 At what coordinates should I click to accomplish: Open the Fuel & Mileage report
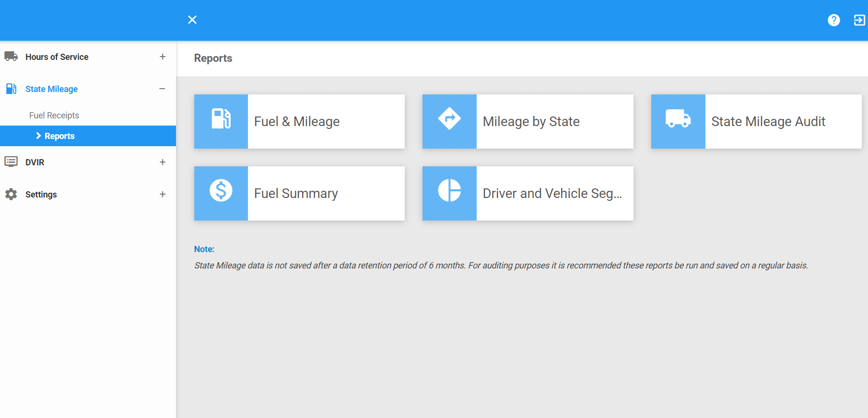299,121
